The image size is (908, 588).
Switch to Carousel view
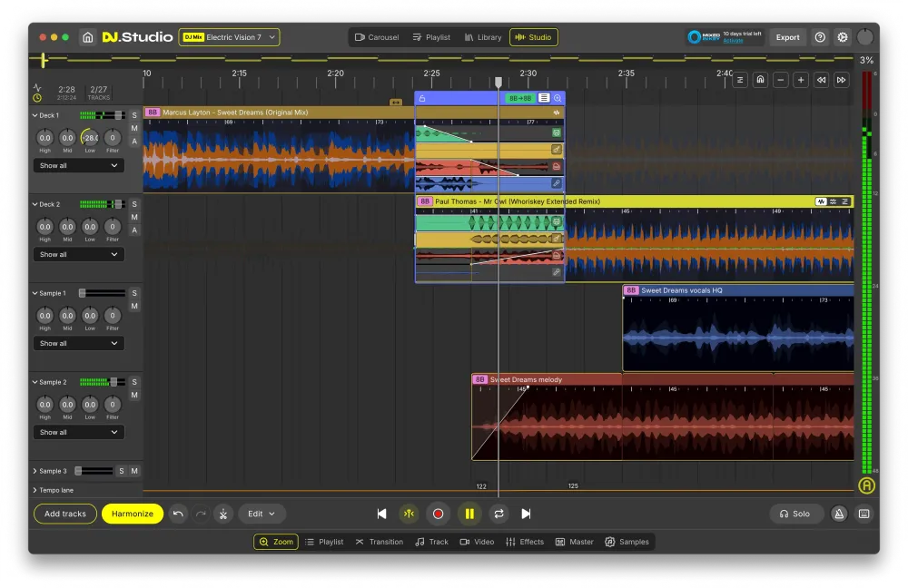[x=377, y=37]
